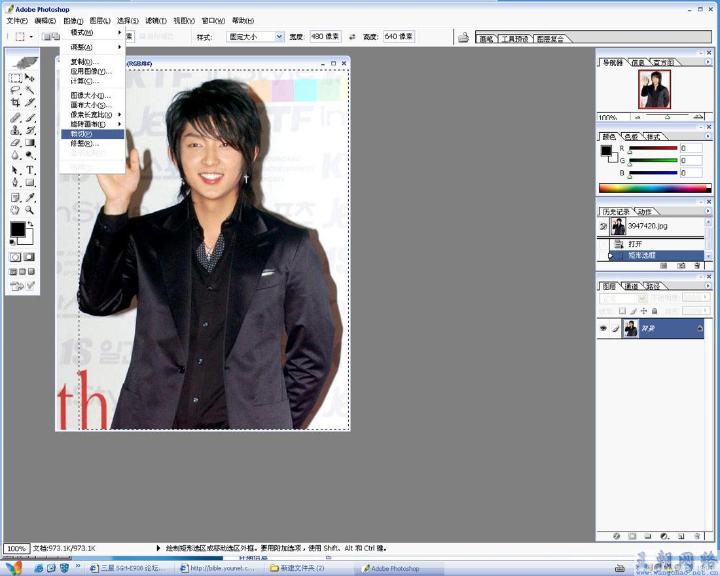Viewport: 720px width, 576px height.
Task: Click the Navigator zoom slider
Action: point(668,117)
